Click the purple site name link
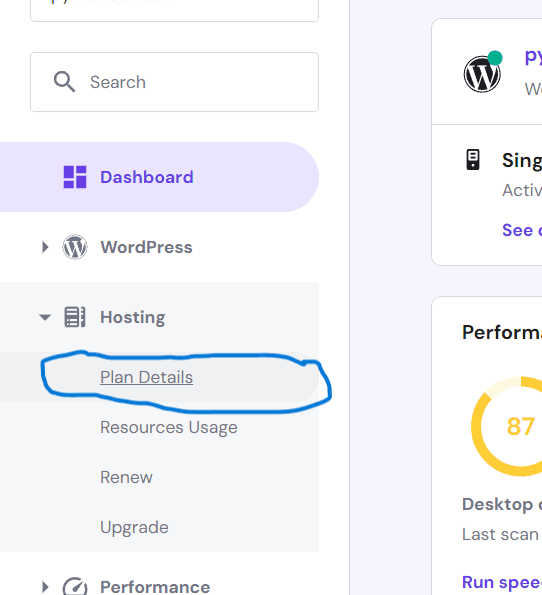 [x=533, y=57]
